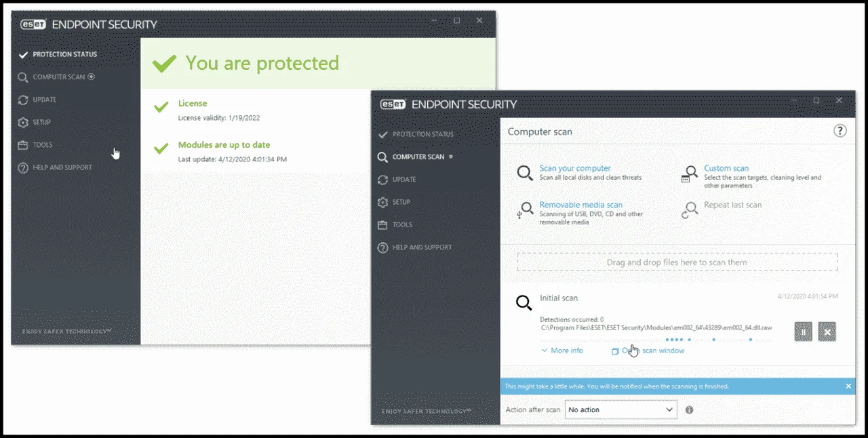Cancel the Initial scan with the X button
This screenshot has width=868, height=438.
(827, 332)
